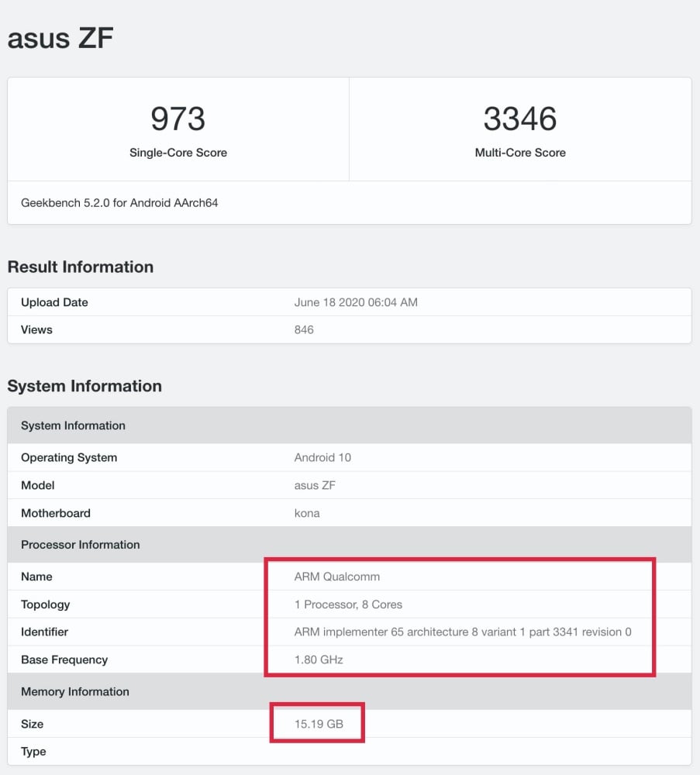Click the Memory Information table header
700x775 pixels.
pyautogui.click(x=74, y=691)
